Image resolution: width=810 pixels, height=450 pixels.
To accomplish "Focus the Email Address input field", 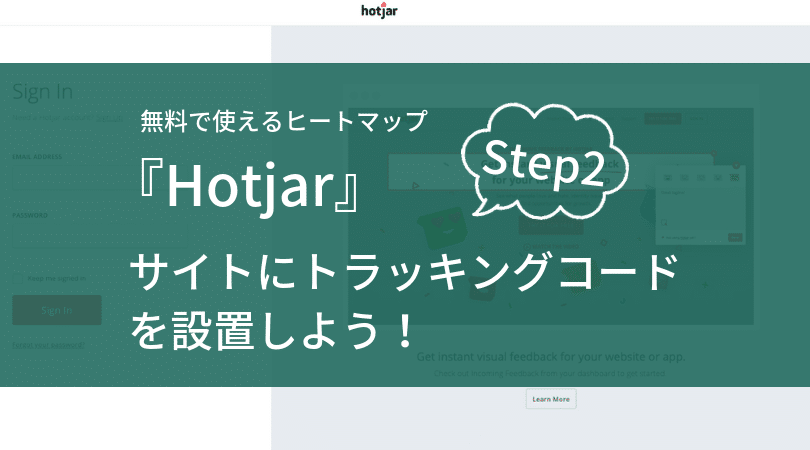I will point(98,178).
